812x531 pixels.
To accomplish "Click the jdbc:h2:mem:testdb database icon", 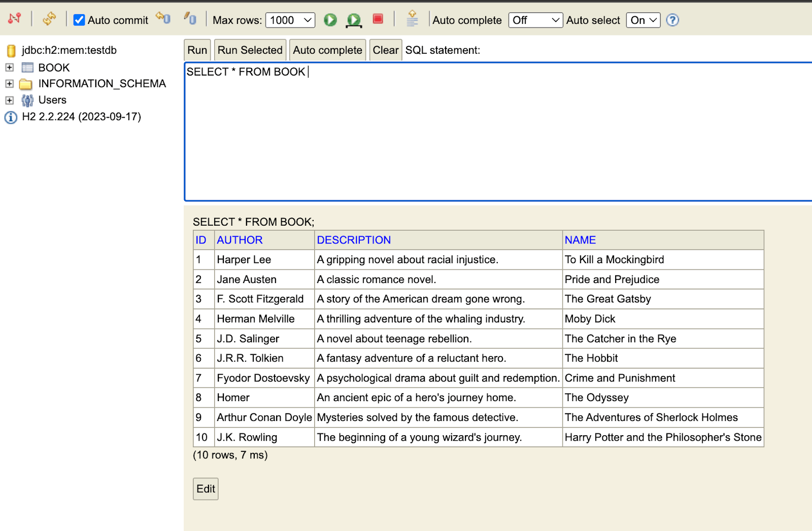I will (x=11, y=51).
